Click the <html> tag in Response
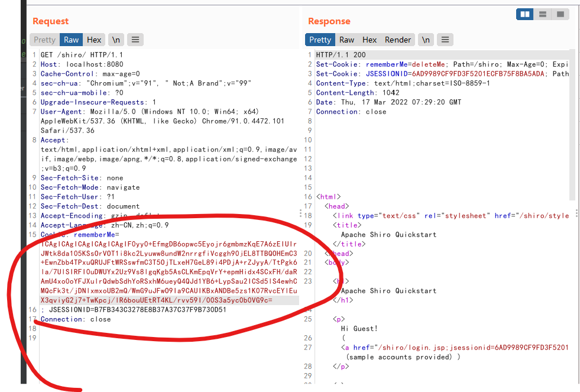The image size is (580, 392). click(x=328, y=197)
